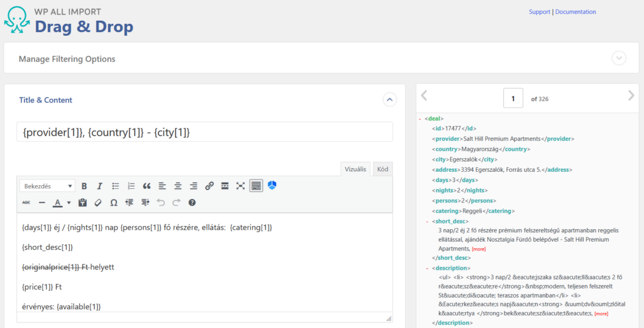Open the special character picker
Screen dimensions: 644x328
[x=114, y=203]
